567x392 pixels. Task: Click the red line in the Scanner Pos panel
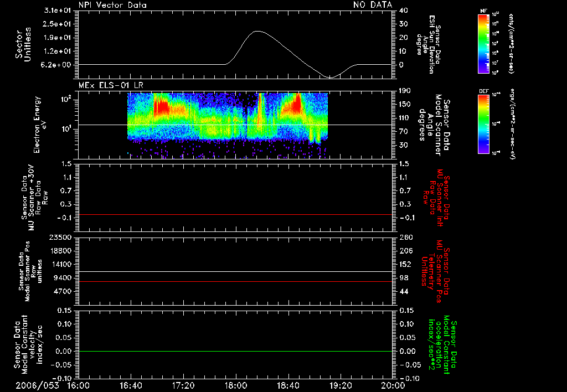(235, 281)
